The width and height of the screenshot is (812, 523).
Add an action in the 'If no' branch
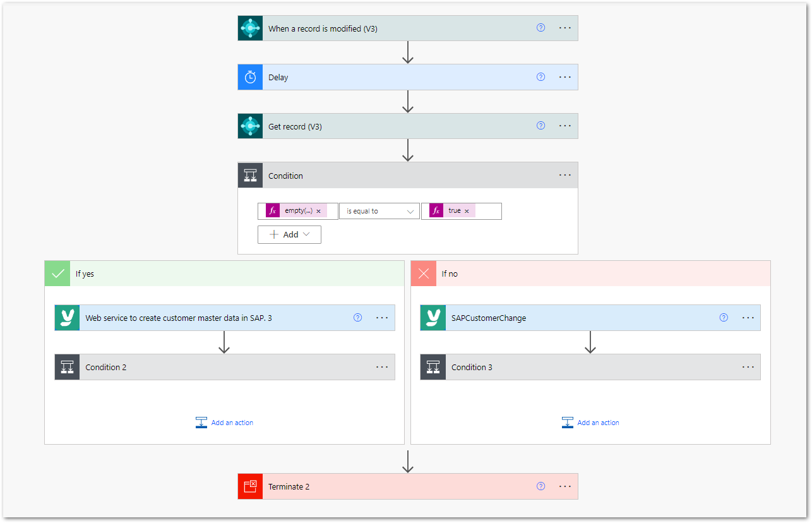pyautogui.click(x=590, y=423)
